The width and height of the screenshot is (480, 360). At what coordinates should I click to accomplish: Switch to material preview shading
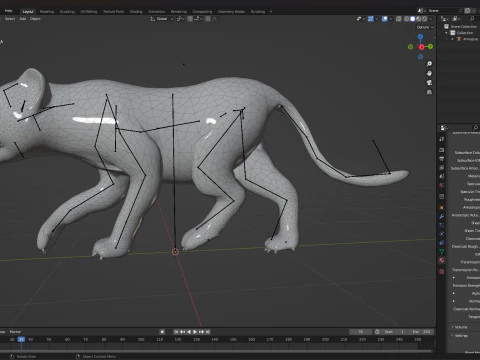coord(419,19)
